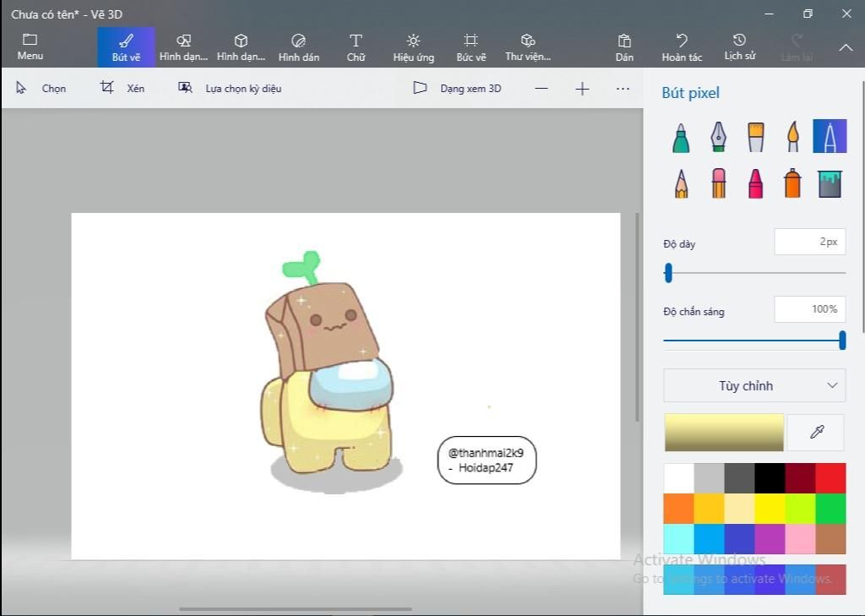Open the Hình dán stickers tab

pos(298,47)
